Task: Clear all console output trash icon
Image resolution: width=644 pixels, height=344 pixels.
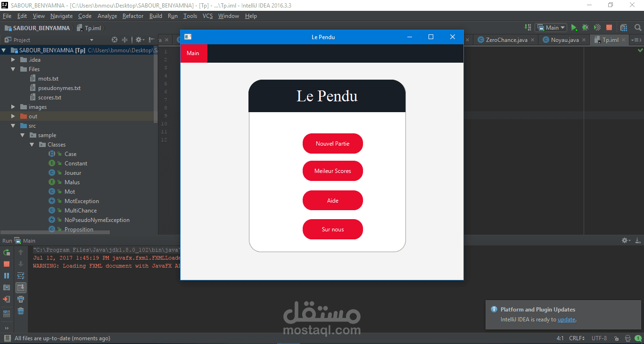Action: (x=21, y=311)
